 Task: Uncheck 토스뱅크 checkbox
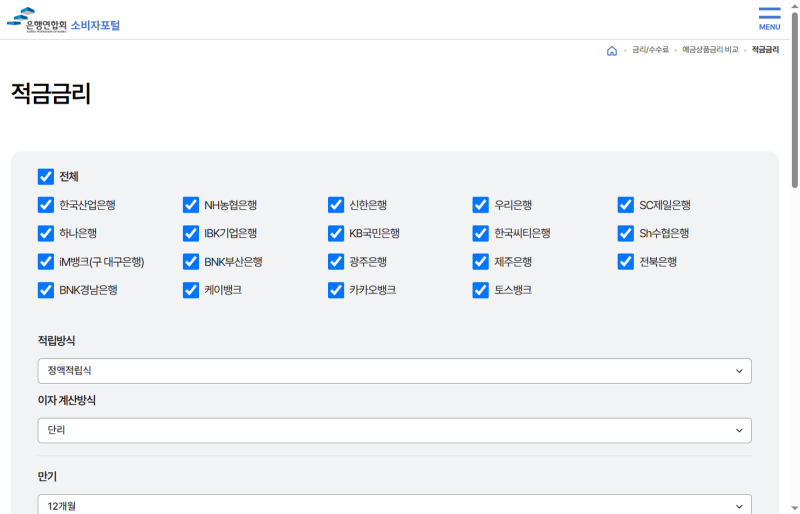(481, 290)
